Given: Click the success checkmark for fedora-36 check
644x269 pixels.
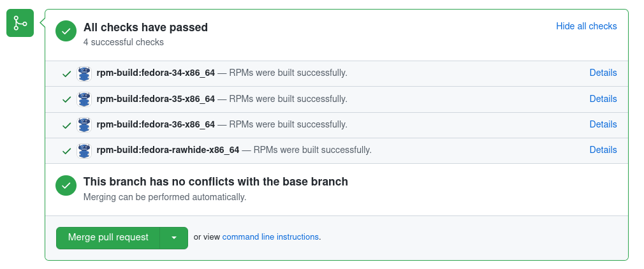Looking at the screenshot, I should (x=66, y=125).
